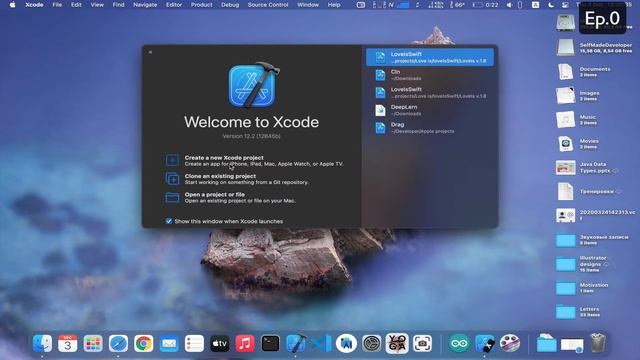Open the Navigate menu
640x360 pixels.
coord(145,5)
